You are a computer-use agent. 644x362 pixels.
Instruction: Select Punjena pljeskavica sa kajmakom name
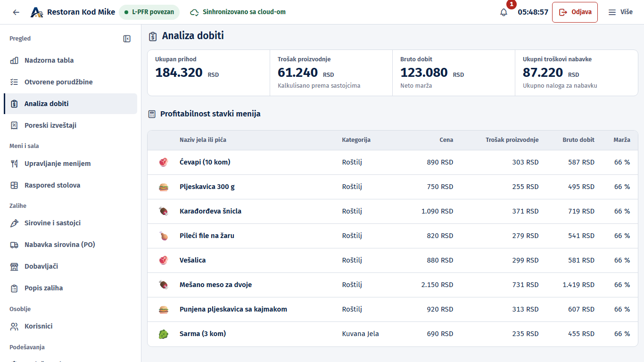pyautogui.click(x=233, y=309)
